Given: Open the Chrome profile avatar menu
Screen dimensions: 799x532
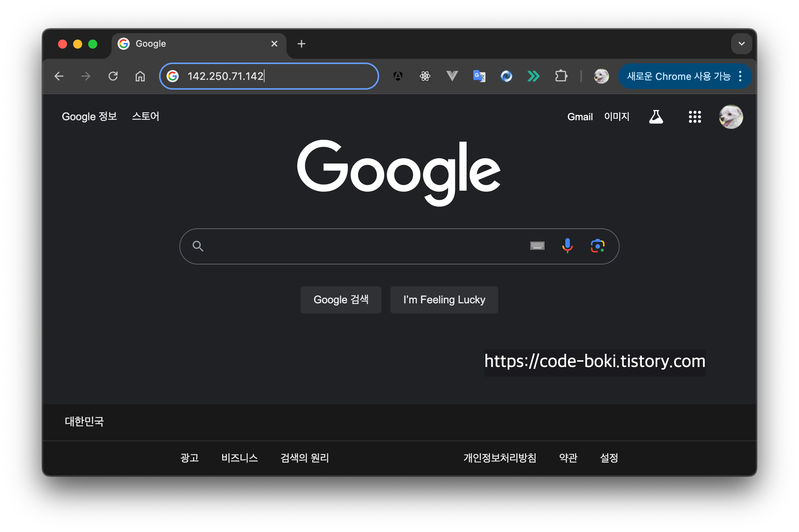Looking at the screenshot, I should tap(601, 76).
